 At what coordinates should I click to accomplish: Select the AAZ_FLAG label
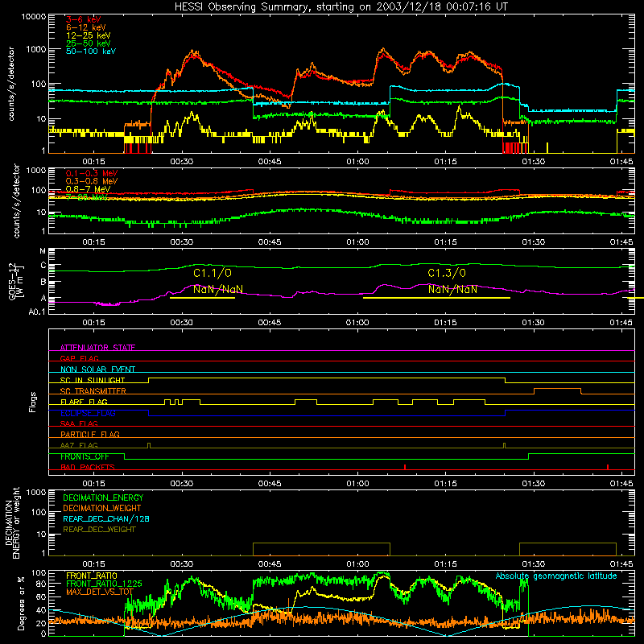click(79, 445)
